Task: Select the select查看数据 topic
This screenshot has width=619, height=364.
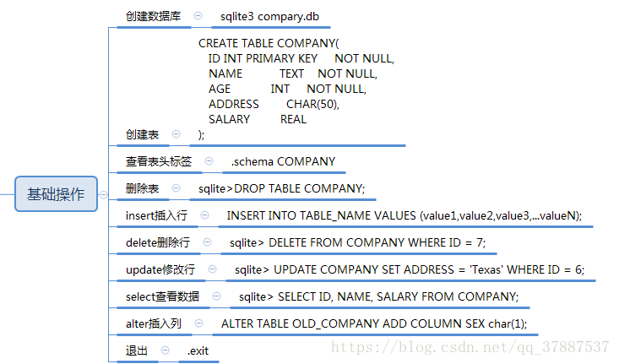Action: [x=162, y=296]
